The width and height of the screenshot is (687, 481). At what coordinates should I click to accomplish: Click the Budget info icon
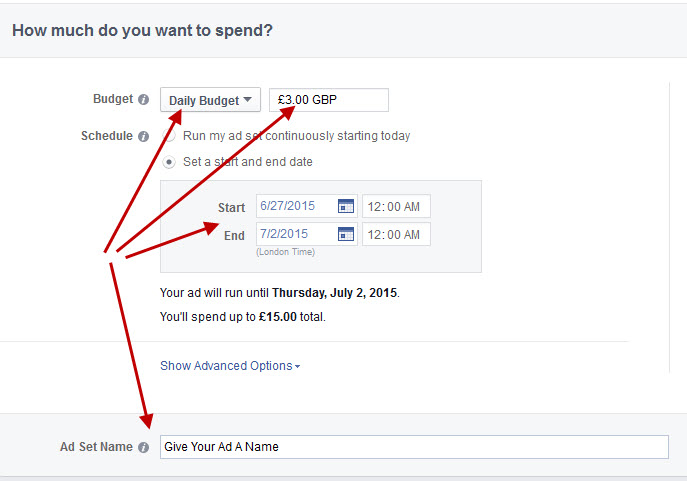[143, 99]
